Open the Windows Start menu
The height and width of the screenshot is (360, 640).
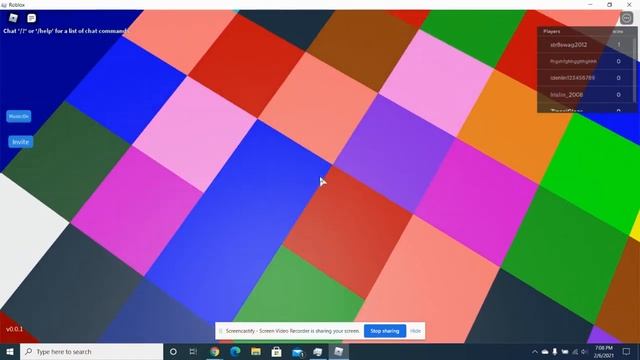[x=10, y=351]
